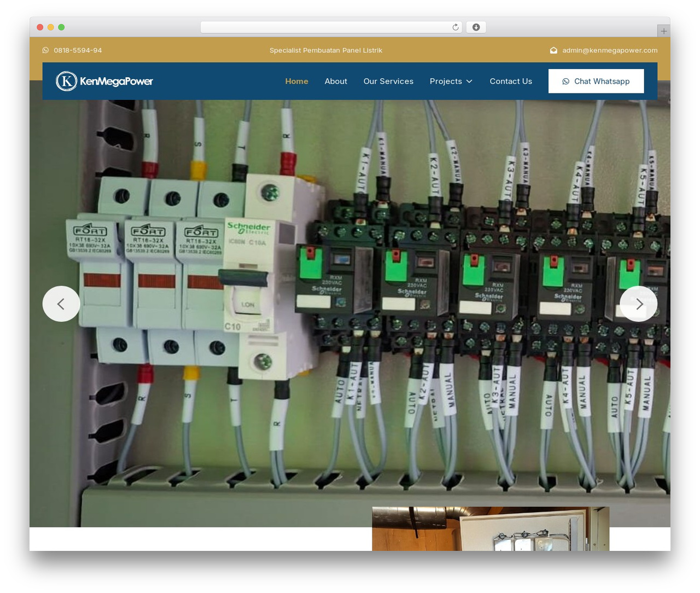Image resolution: width=700 pixels, height=593 pixels.
Task: Go to previous slide with left arrow
Action: (x=61, y=304)
